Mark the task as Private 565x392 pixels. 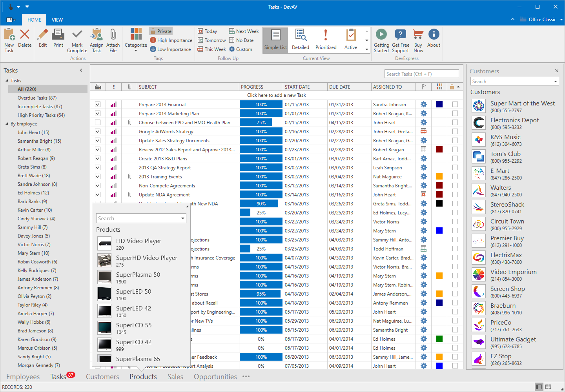pos(160,31)
